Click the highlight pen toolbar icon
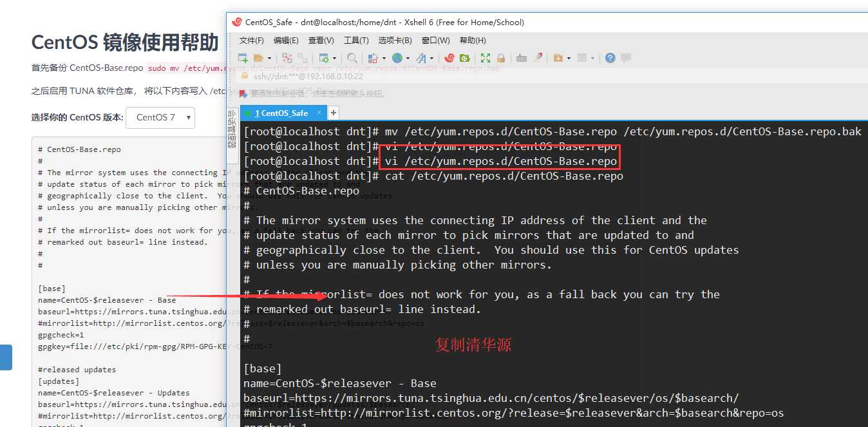This screenshot has height=427, width=868. pos(538,58)
